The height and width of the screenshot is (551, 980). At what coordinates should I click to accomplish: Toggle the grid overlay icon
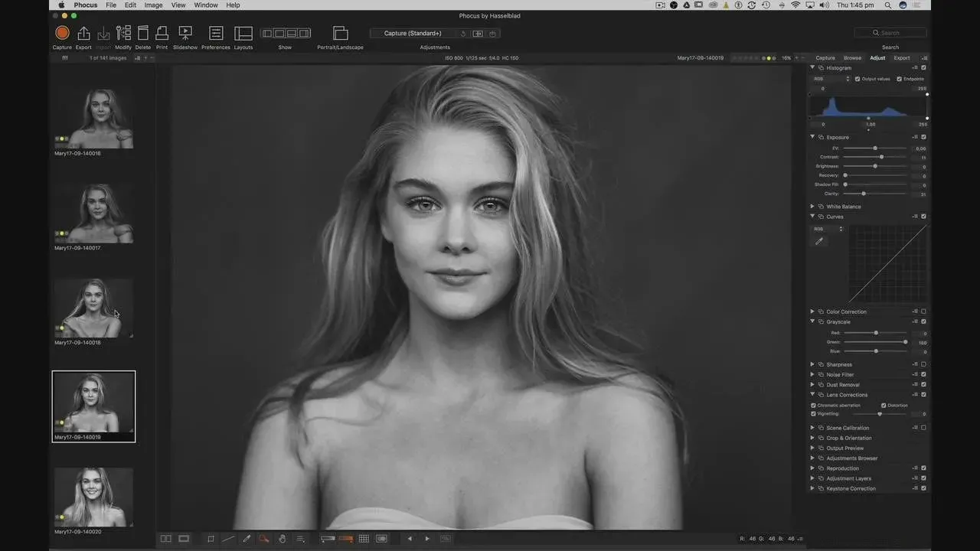point(364,539)
